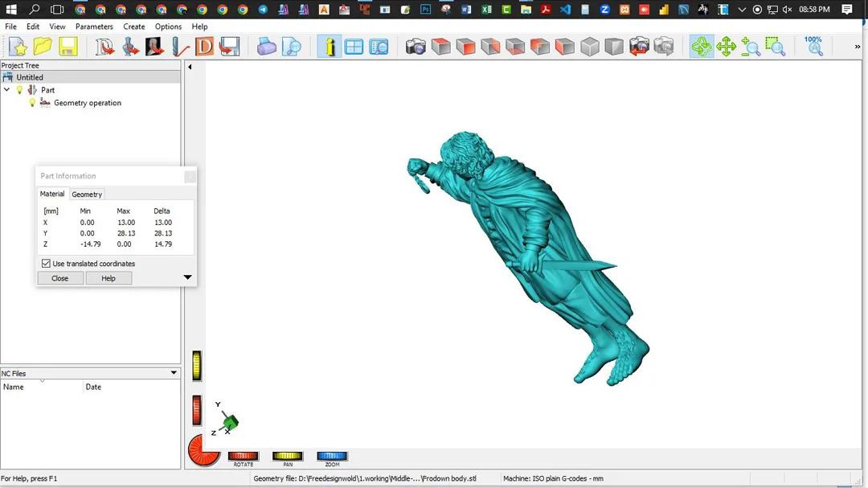
Task: Click the Close button in Part Information
Action: point(59,278)
